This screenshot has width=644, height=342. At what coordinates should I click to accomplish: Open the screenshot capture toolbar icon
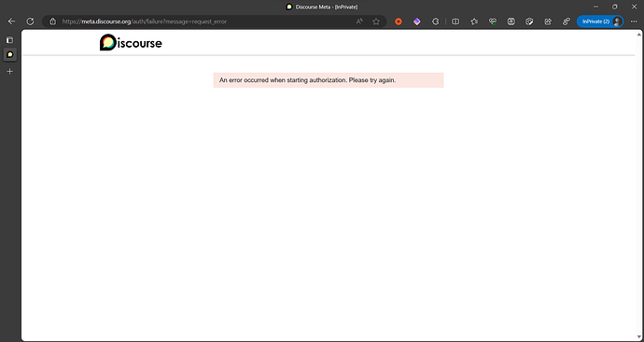[x=511, y=21]
